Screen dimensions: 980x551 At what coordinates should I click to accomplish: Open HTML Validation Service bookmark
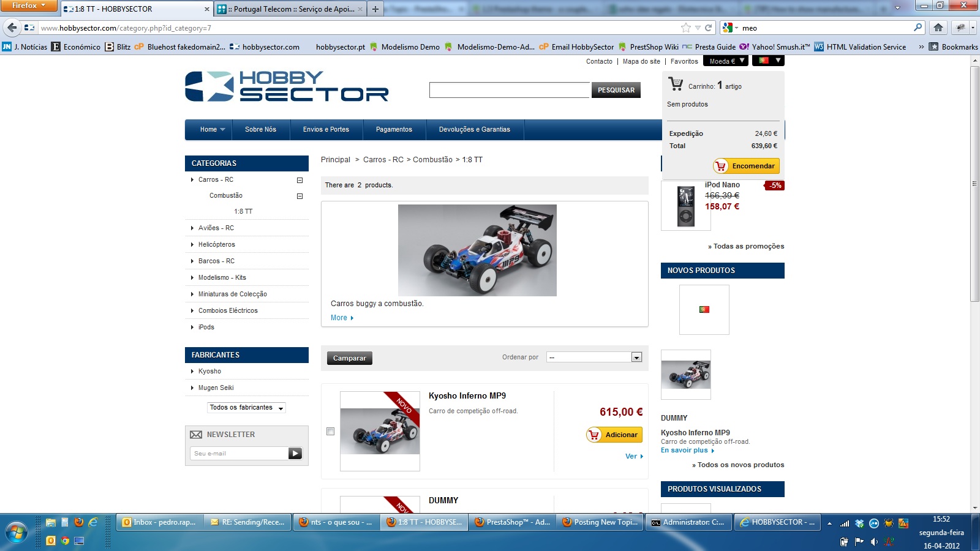860,47
